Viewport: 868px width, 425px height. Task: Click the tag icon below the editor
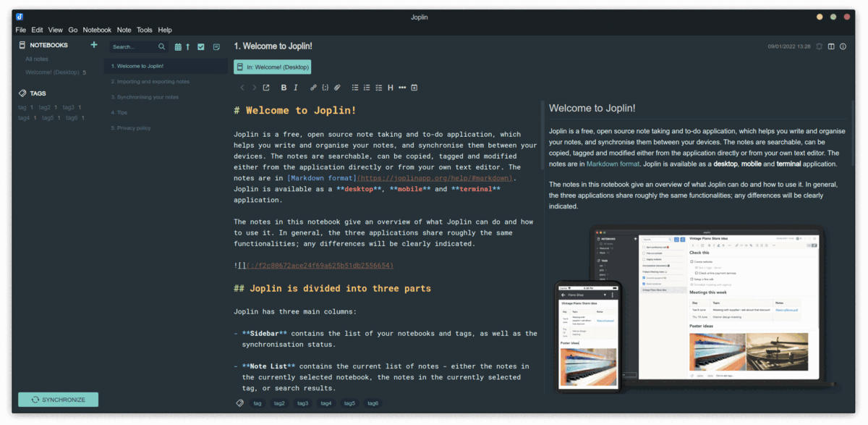(240, 403)
